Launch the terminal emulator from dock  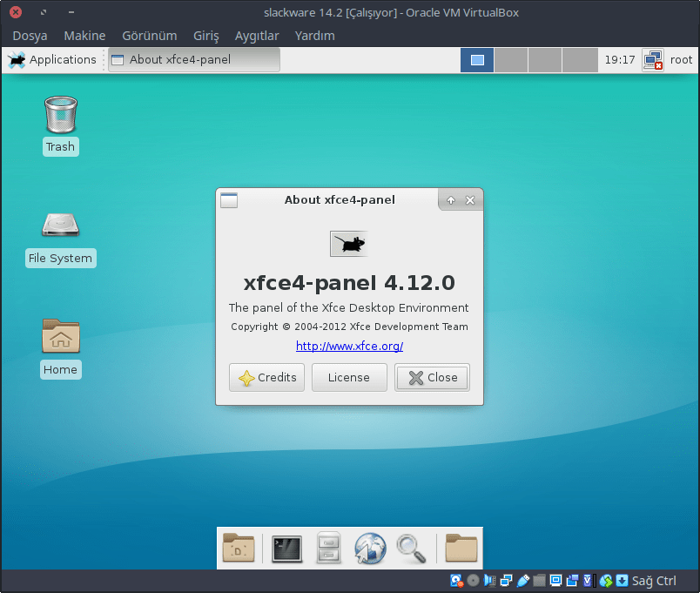(x=287, y=549)
